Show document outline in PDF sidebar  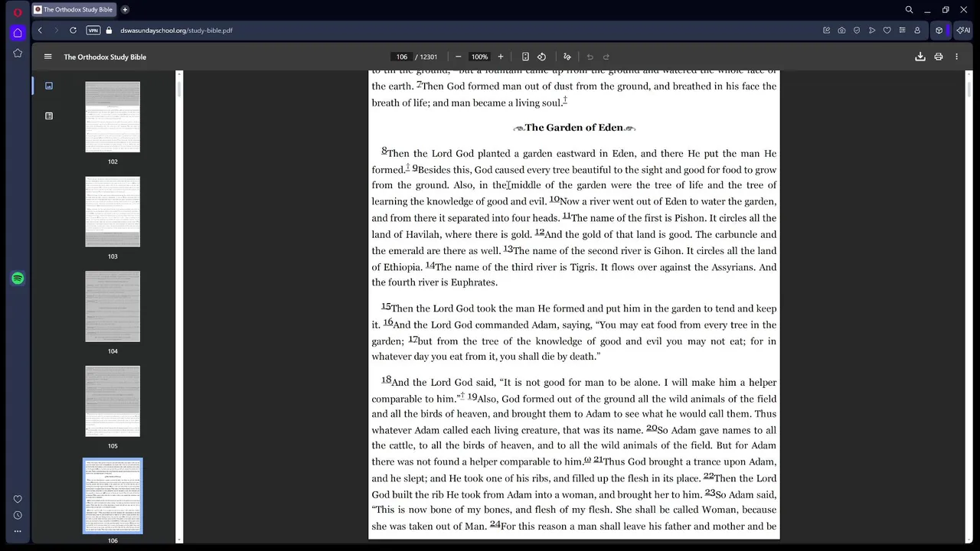[49, 116]
